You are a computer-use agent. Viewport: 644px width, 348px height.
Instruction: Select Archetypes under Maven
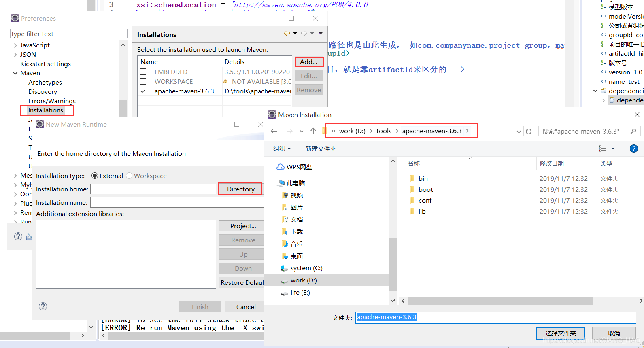pos(45,83)
